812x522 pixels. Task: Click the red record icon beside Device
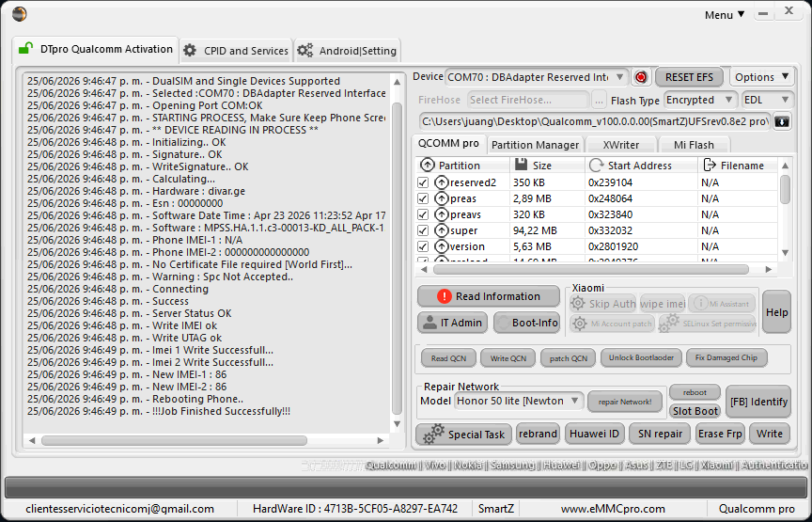[641, 77]
